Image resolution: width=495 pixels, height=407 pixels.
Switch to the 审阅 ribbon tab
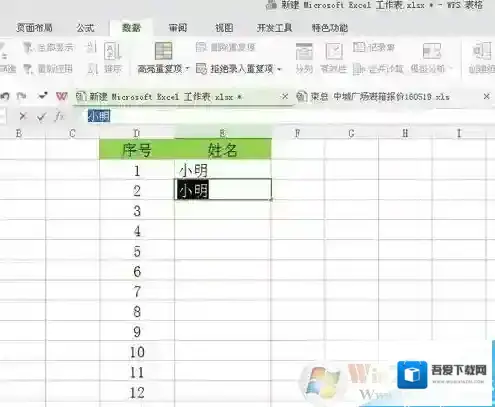178,28
